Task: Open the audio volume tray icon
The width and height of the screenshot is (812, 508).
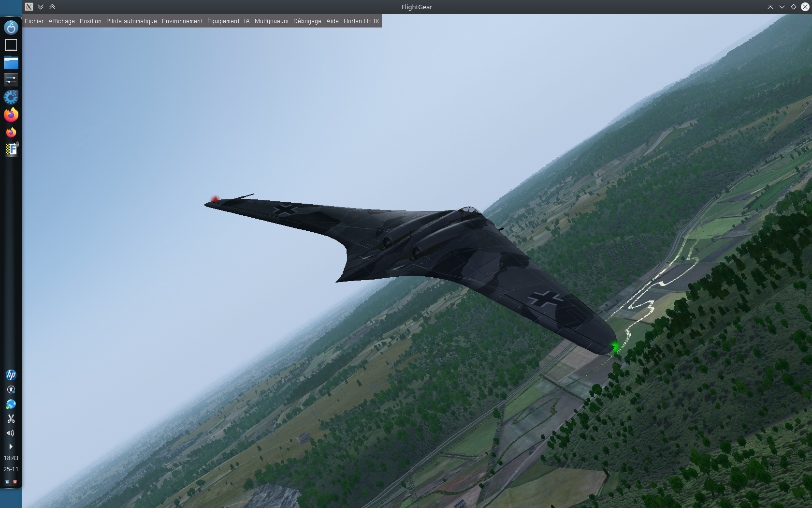Action: coord(10,433)
